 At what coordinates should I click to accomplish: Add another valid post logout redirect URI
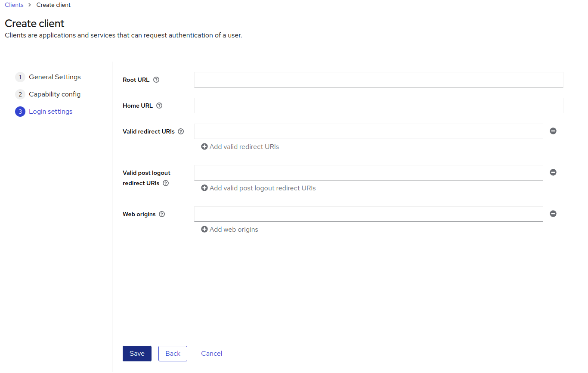[x=258, y=188]
